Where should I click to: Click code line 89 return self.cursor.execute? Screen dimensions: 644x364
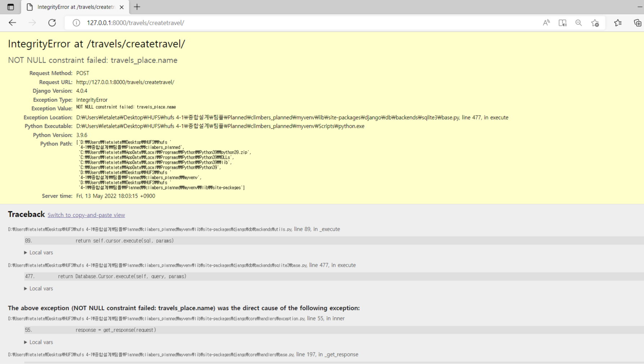pos(334,241)
